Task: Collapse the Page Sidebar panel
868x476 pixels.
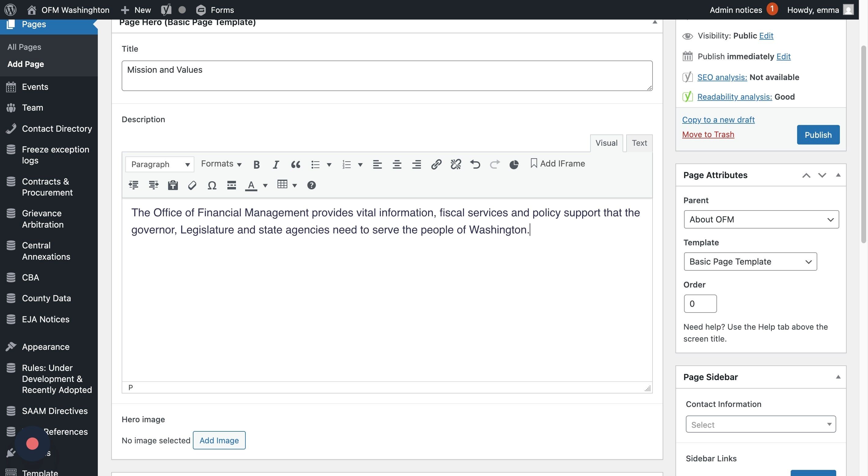Action: click(x=838, y=377)
